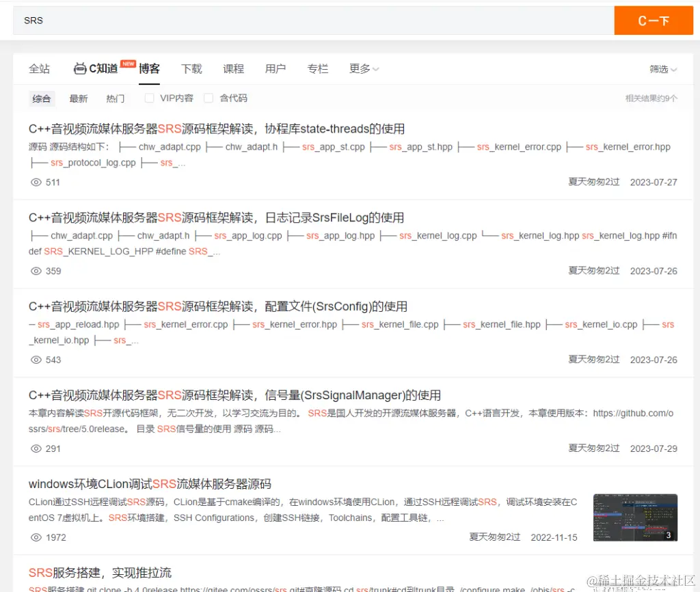Select the 博客 tab
The height and width of the screenshot is (592, 700).
tap(149, 69)
